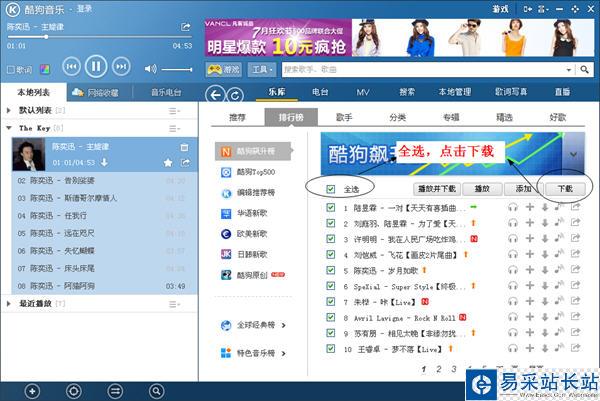This screenshot has height=401, width=600.
Task: Expand the 最近播放 list
Action: coord(9,304)
